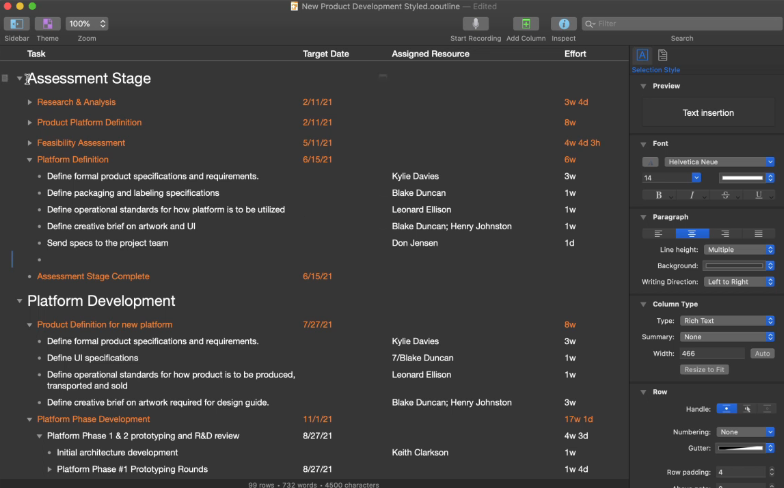784x488 pixels.
Task: Open the Summary None dropdown
Action: coord(727,337)
